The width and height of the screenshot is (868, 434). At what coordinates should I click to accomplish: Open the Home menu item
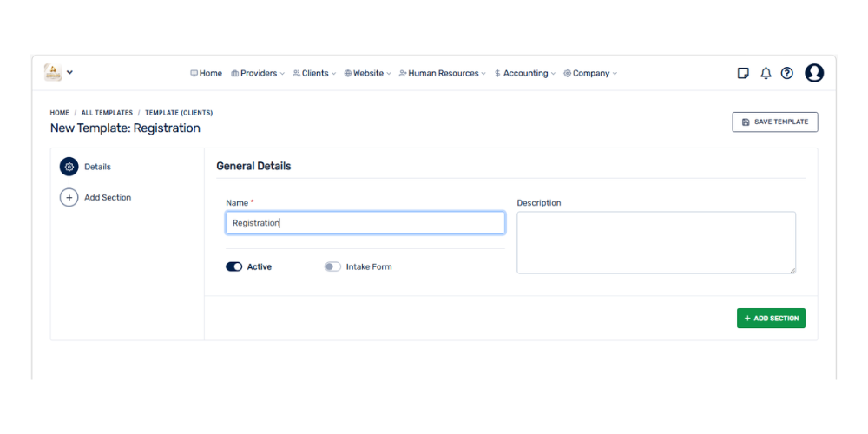tap(206, 73)
